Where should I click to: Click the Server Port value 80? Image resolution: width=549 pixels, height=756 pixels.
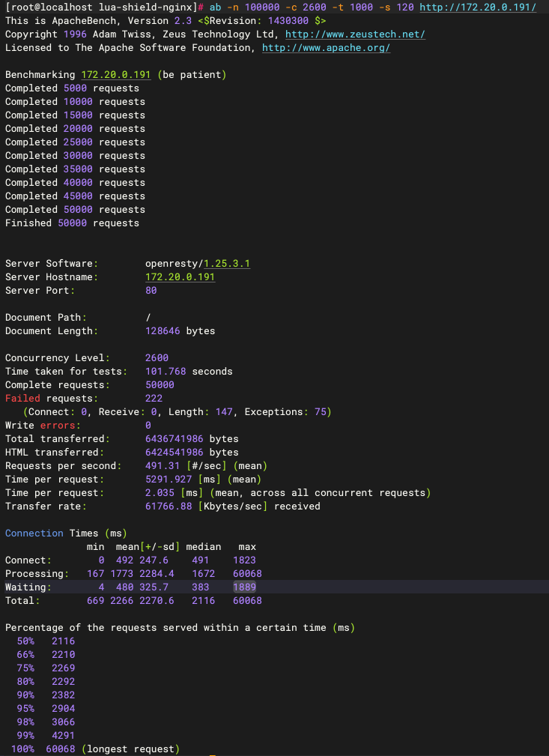pos(151,291)
